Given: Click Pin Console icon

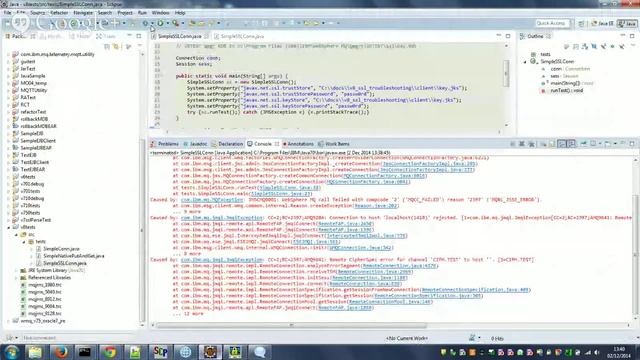Looking at the screenshot, I should [x=583, y=144].
